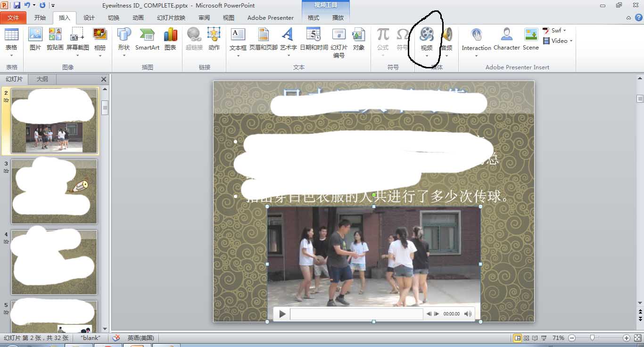
Task: Minimize the ribbon with the caret
Action: pos(628,17)
